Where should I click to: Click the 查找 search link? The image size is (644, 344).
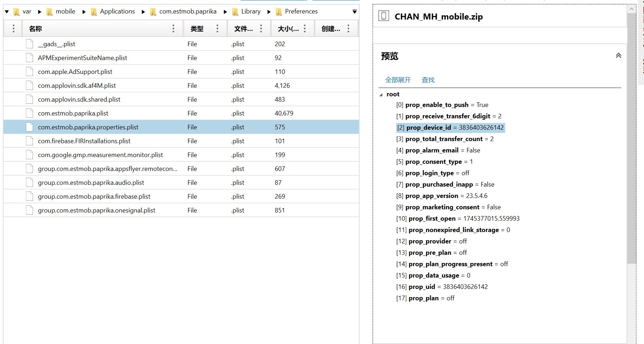[428, 80]
